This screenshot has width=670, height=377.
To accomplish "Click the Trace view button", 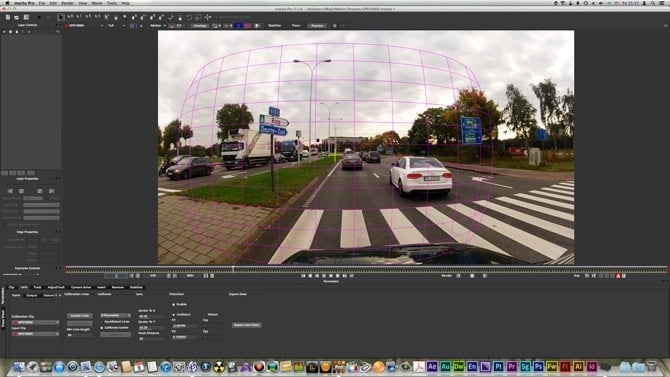I will (296, 26).
